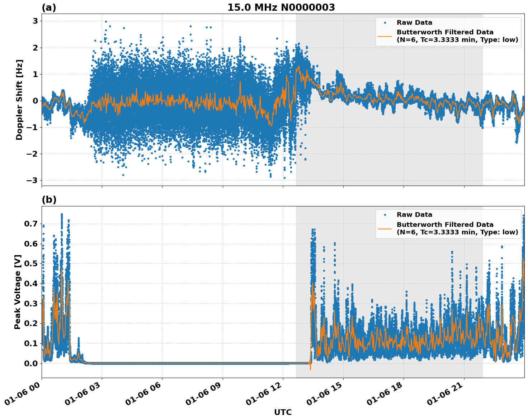Select the panel label (a)
This screenshot has width=528, height=420.
click(48, 6)
